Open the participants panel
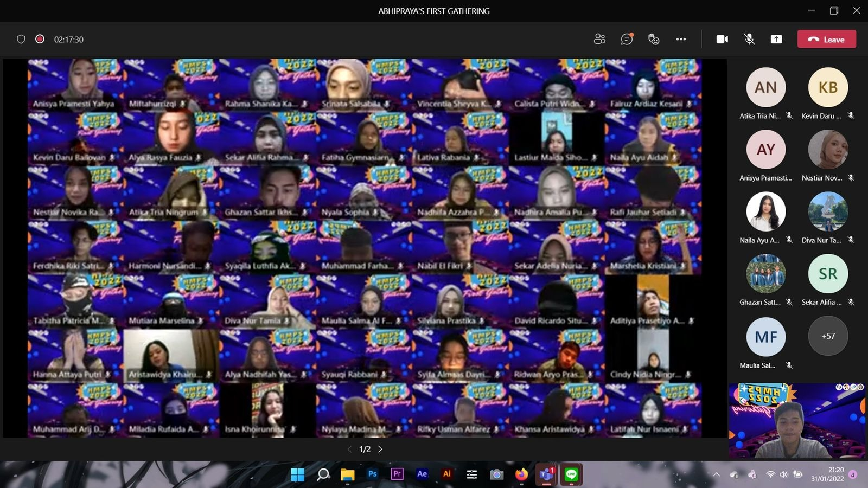868x488 pixels. click(x=599, y=39)
